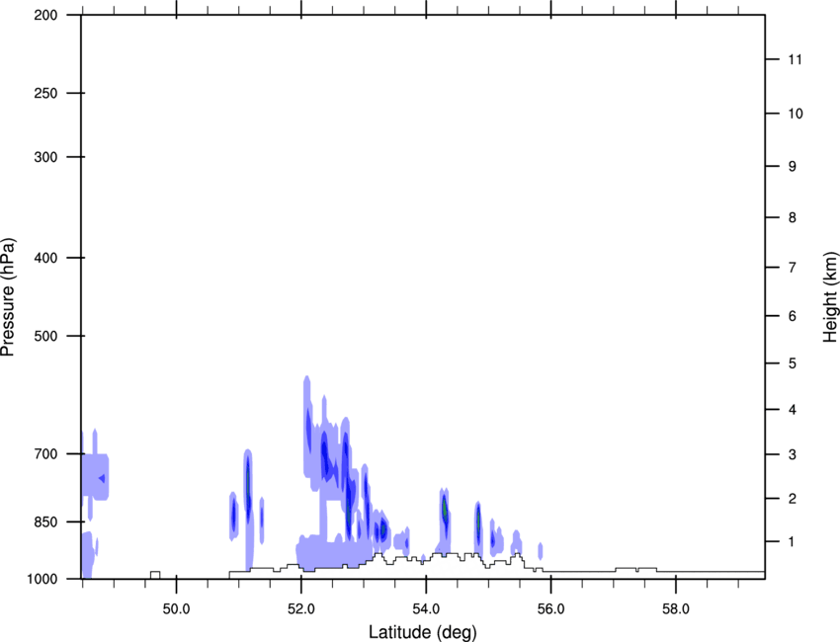
Task: Click the 200 pressure tick label
Action: [45, 15]
